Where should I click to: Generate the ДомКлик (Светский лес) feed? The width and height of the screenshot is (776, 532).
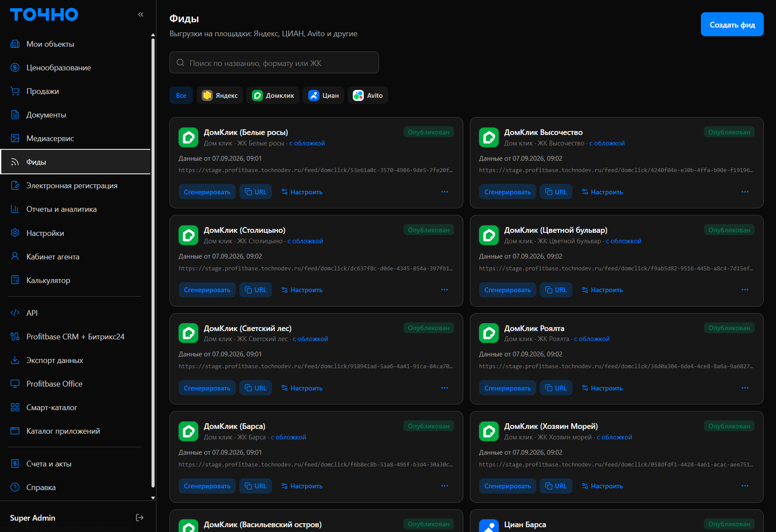tap(207, 388)
